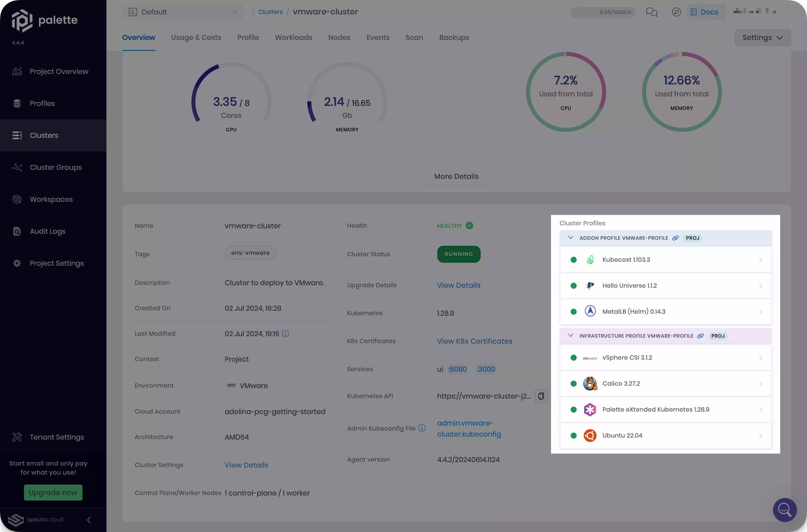Open the Backups tab
This screenshot has width=807, height=532.
click(x=454, y=38)
